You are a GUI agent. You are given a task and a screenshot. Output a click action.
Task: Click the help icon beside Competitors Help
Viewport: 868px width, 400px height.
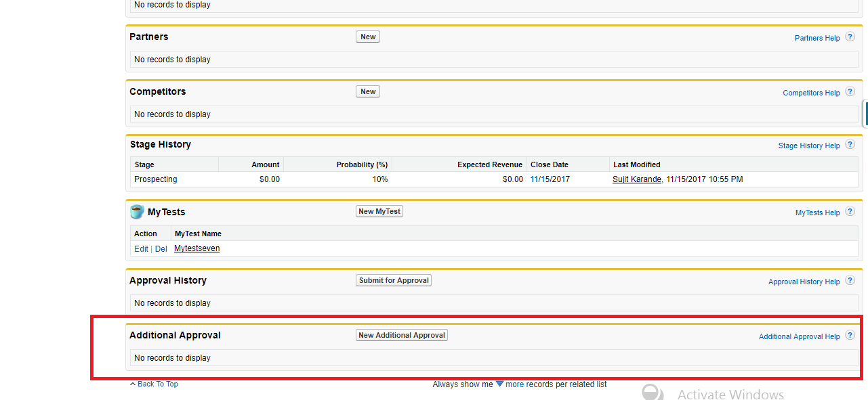pos(850,92)
